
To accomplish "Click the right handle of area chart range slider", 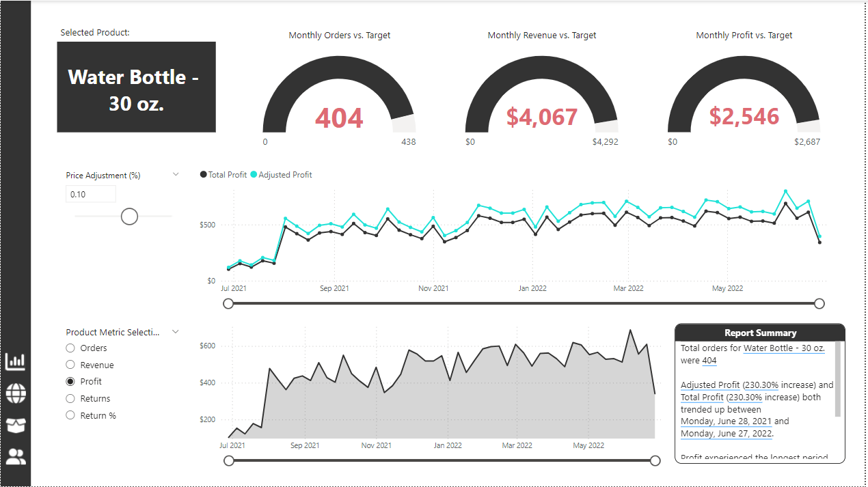I will point(655,461).
